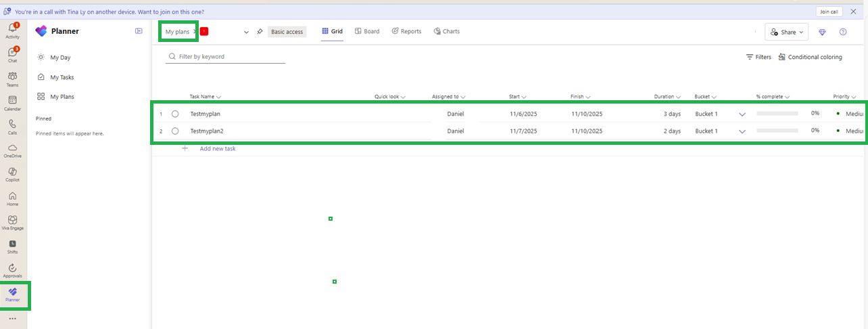The width and height of the screenshot is (868, 329).
Task: Open the Priority column menu
Action: [x=854, y=97]
